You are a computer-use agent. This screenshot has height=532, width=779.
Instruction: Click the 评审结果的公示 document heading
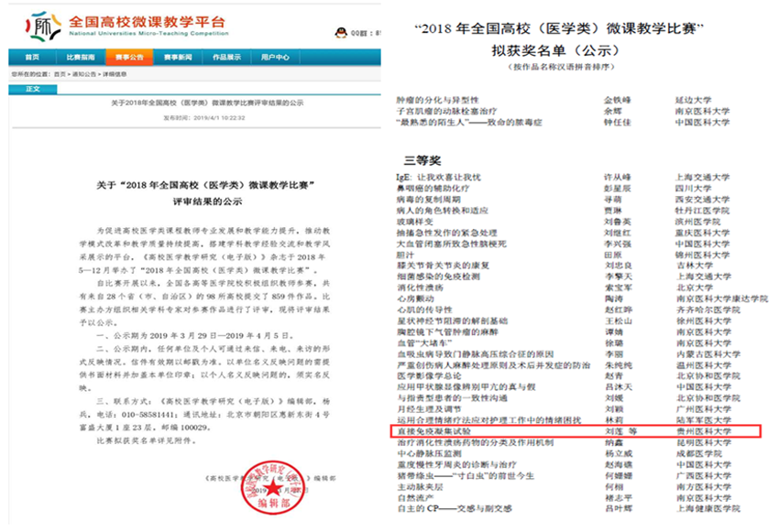pyautogui.click(x=207, y=201)
